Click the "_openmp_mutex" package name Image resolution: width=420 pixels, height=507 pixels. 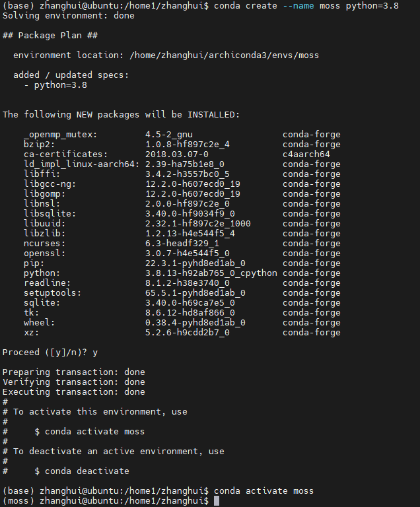pyautogui.click(x=61, y=135)
